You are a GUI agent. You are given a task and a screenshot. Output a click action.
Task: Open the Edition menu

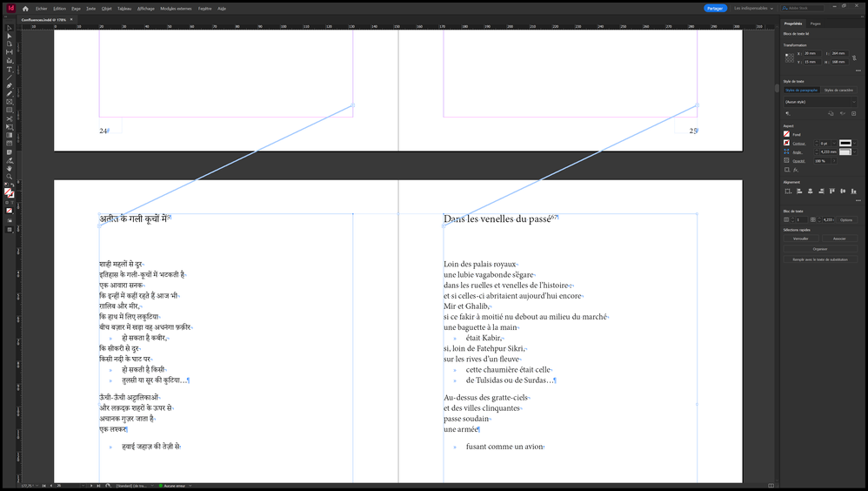[59, 9]
